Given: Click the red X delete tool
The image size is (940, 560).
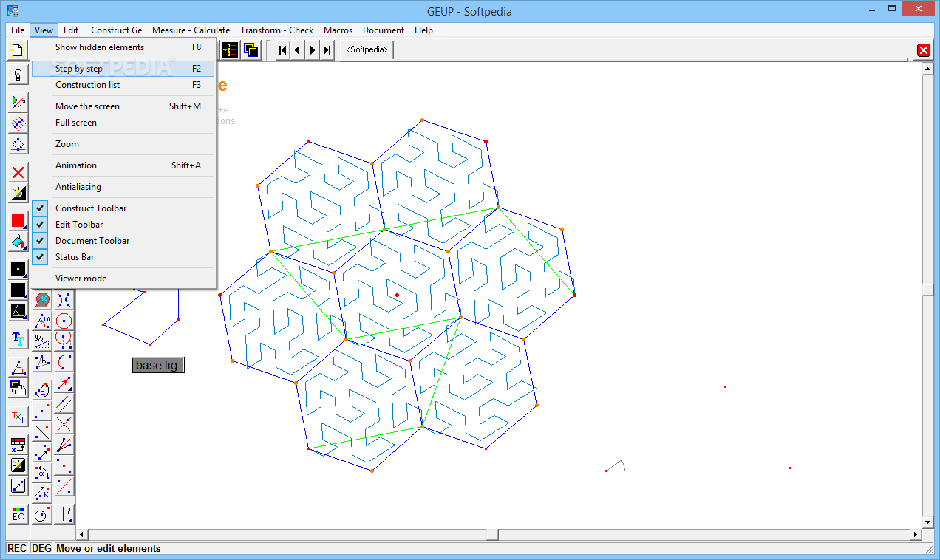Looking at the screenshot, I should (x=18, y=172).
